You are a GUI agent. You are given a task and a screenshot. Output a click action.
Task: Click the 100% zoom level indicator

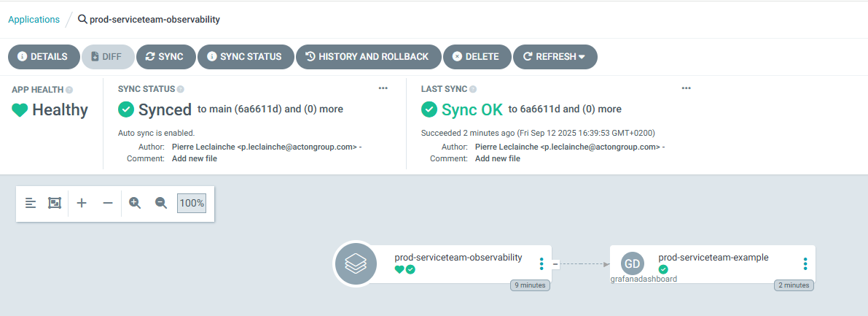click(x=192, y=203)
